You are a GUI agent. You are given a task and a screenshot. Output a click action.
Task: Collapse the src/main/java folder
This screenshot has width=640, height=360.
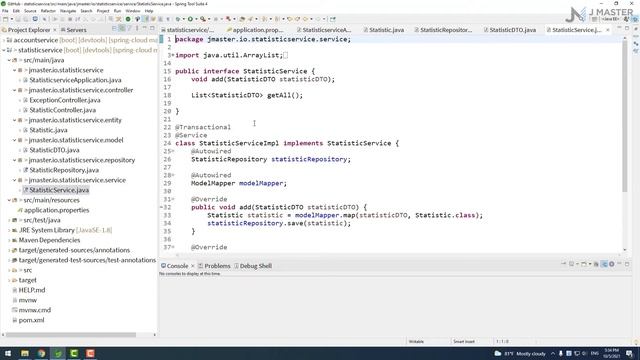point(9,60)
